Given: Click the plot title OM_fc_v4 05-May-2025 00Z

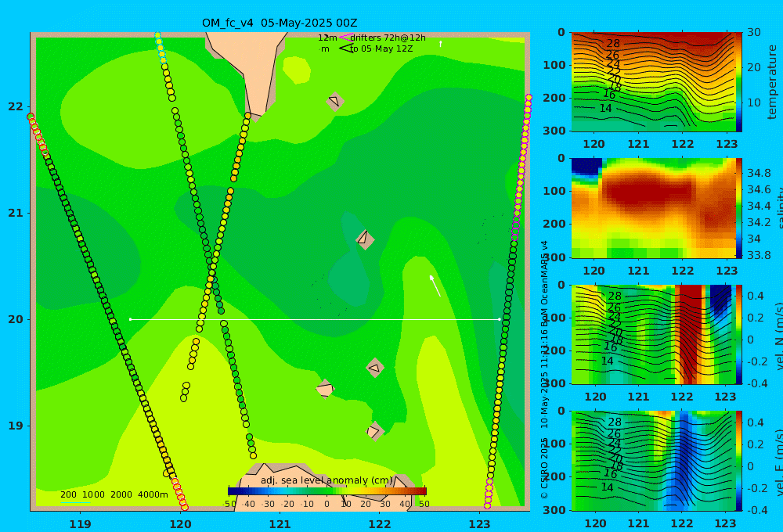Looking at the screenshot, I should (280, 23).
